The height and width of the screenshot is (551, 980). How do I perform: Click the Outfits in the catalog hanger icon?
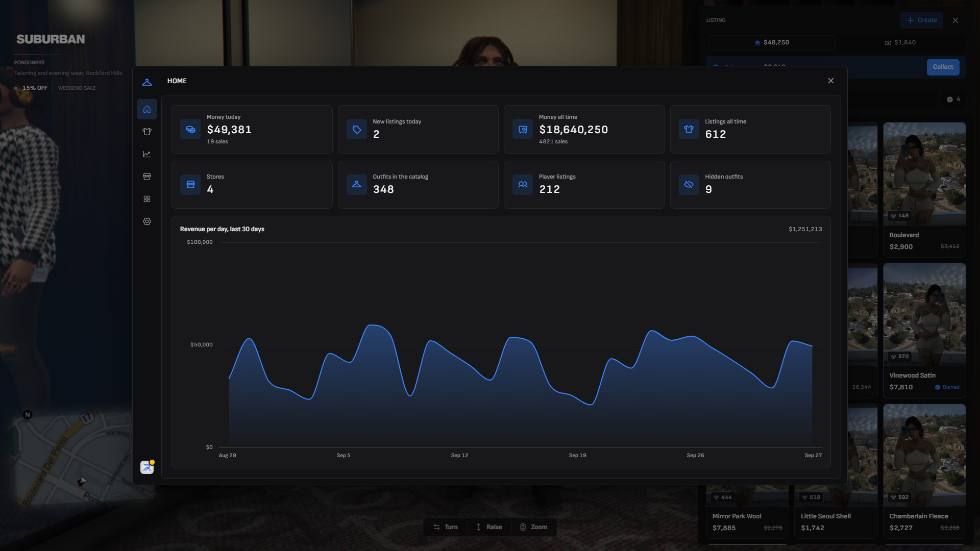click(x=357, y=185)
